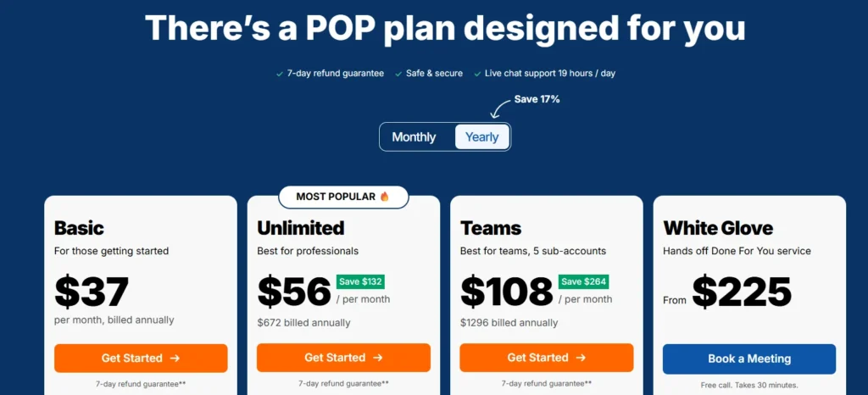The height and width of the screenshot is (395, 868).
Task: Click the Save $132 green badge
Action: pos(361,282)
